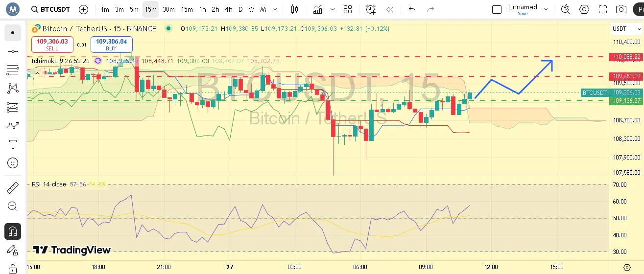Click the red SELL 109,306.03 button
This screenshot has width=644, height=274.
click(52, 45)
